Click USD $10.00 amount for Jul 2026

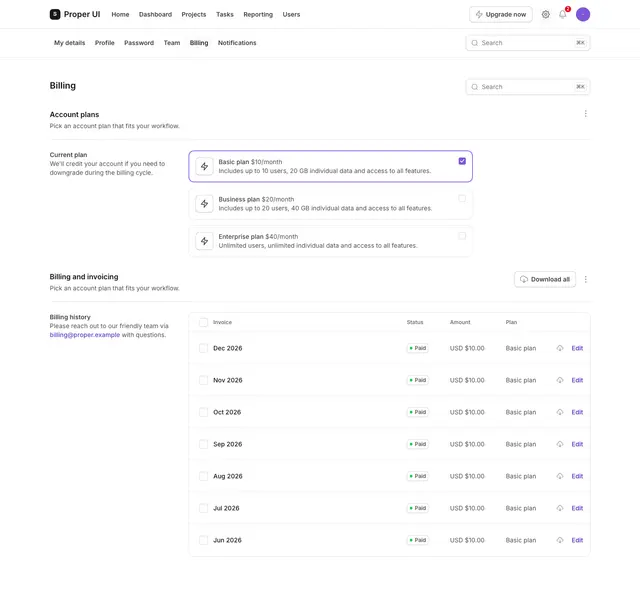pyautogui.click(x=467, y=508)
